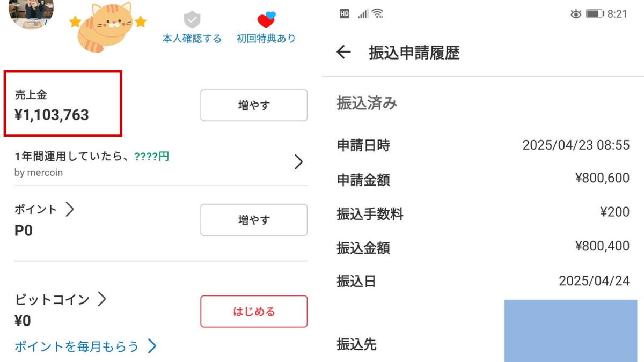Screen dimensions: 644x362
Task: Expand the ポイント section chevron
Action: (70, 210)
